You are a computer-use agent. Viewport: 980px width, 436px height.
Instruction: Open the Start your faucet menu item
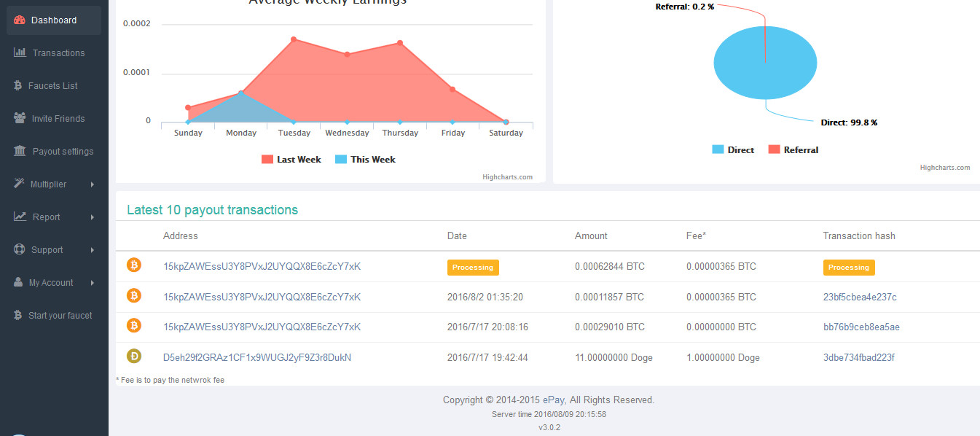(x=60, y=316)
